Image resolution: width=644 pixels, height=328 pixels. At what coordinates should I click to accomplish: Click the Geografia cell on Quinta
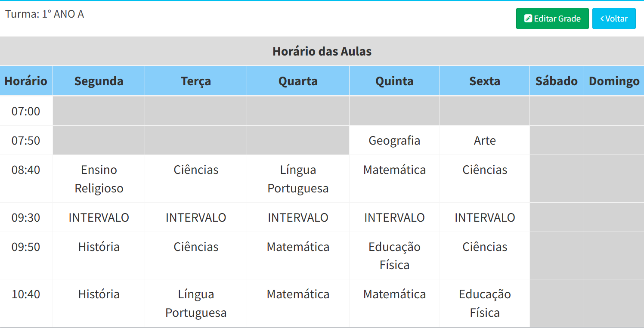tap(394, 140)
